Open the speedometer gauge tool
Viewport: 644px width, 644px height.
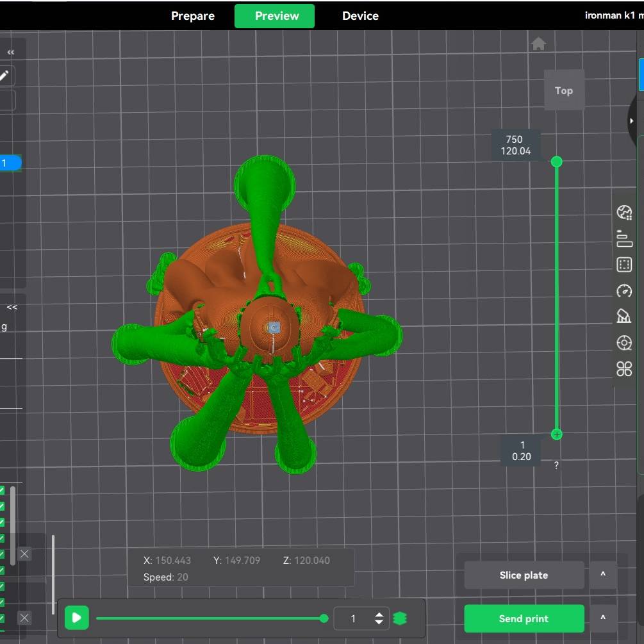coord(624,291)
